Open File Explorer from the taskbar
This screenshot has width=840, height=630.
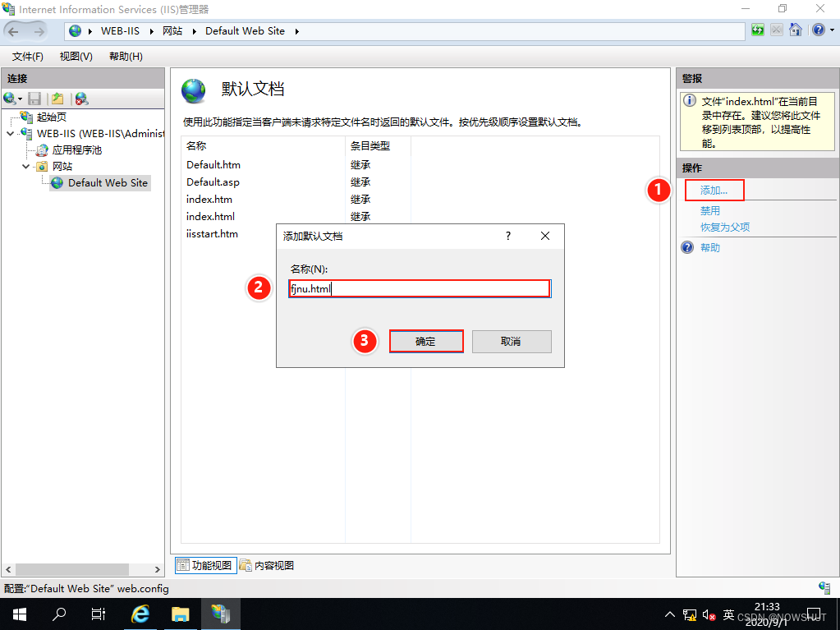(180, 614)
